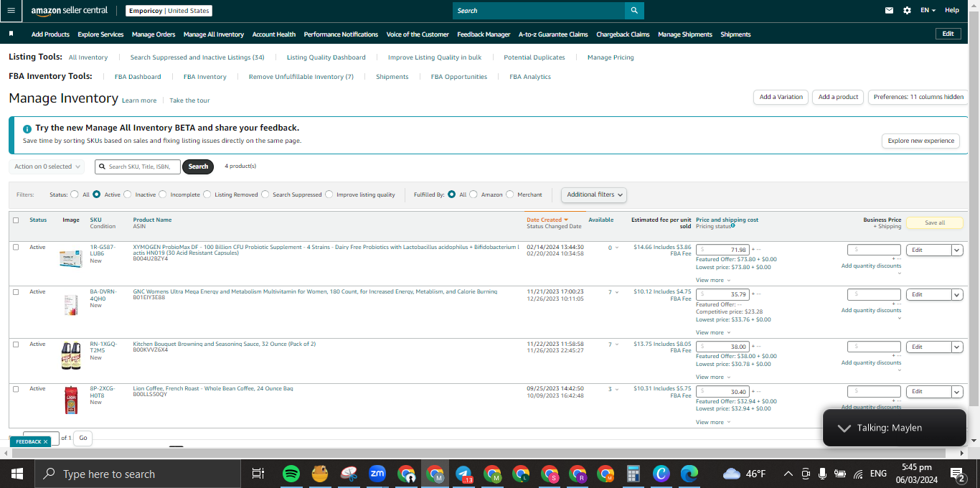Click the bookmark flag icon in the nav bar
This screenshot has height=488, width=980.
tap(11, 34)
